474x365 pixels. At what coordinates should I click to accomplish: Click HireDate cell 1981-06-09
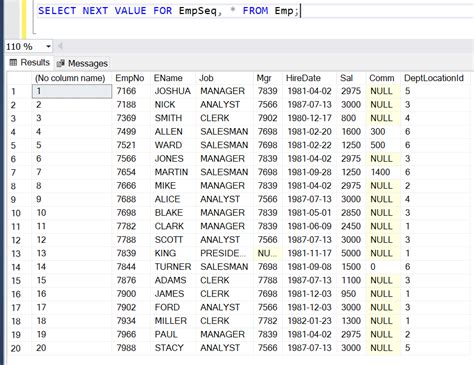(309, 226)
